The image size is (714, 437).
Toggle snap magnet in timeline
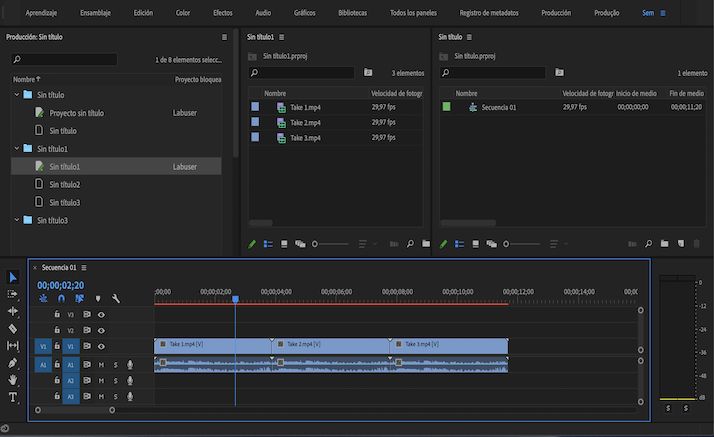[61, 299]
